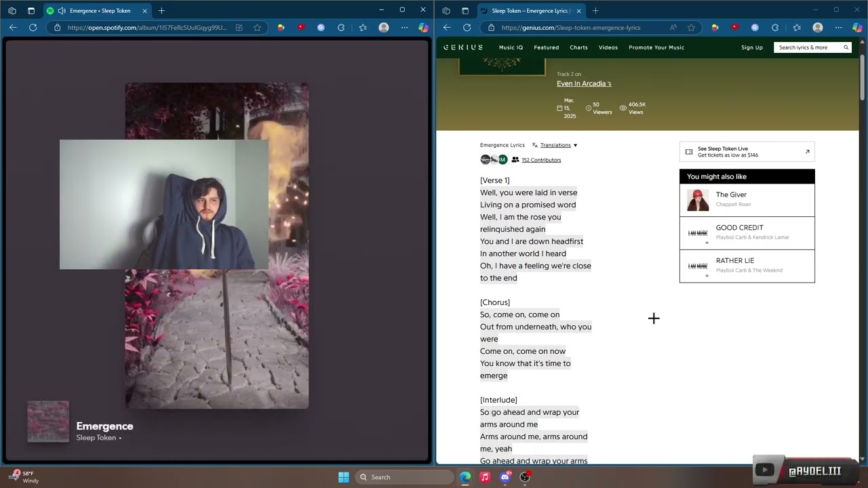Refresh the Spotify browser page

point(33,28)
